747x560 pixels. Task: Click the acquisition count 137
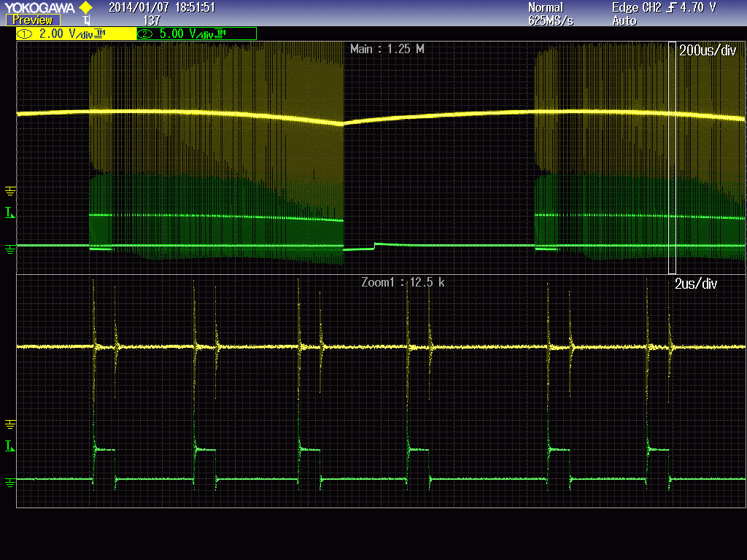[152, 20]
